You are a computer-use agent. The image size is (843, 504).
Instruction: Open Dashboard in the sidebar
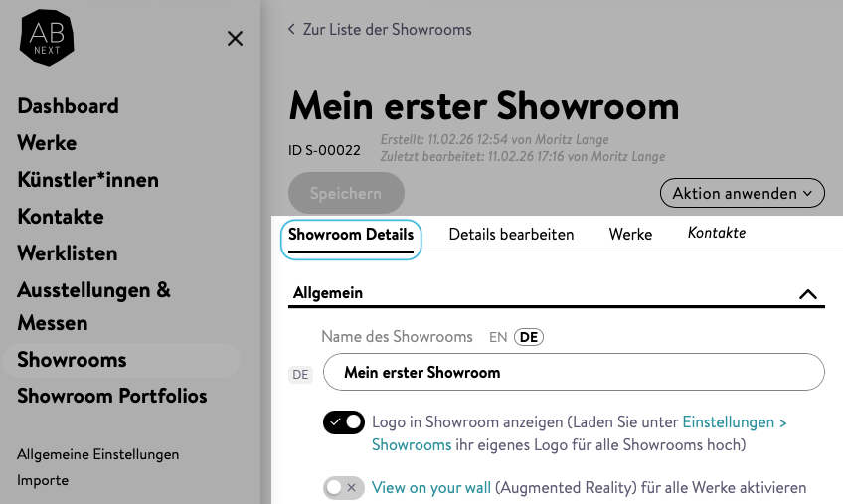click(68, 106)
